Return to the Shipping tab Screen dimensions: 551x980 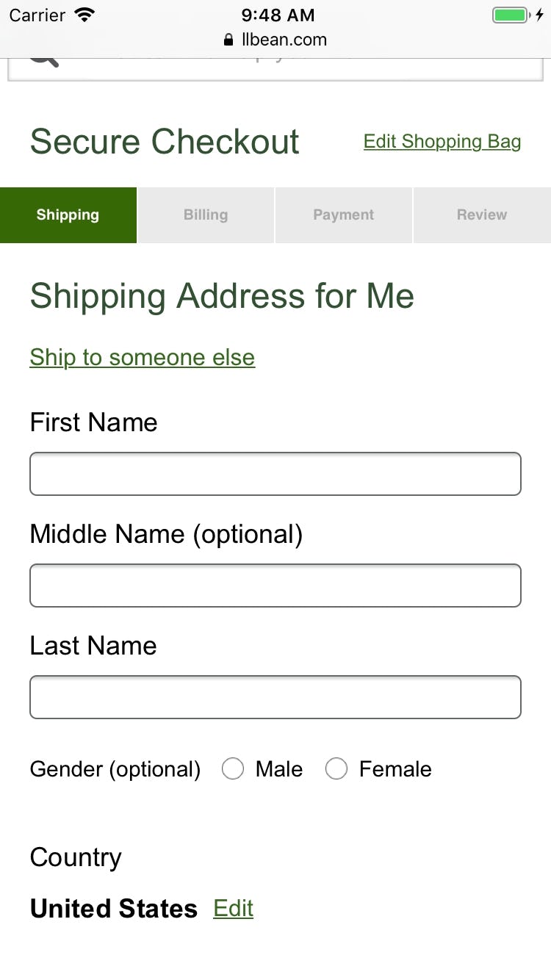pos(68,215)
